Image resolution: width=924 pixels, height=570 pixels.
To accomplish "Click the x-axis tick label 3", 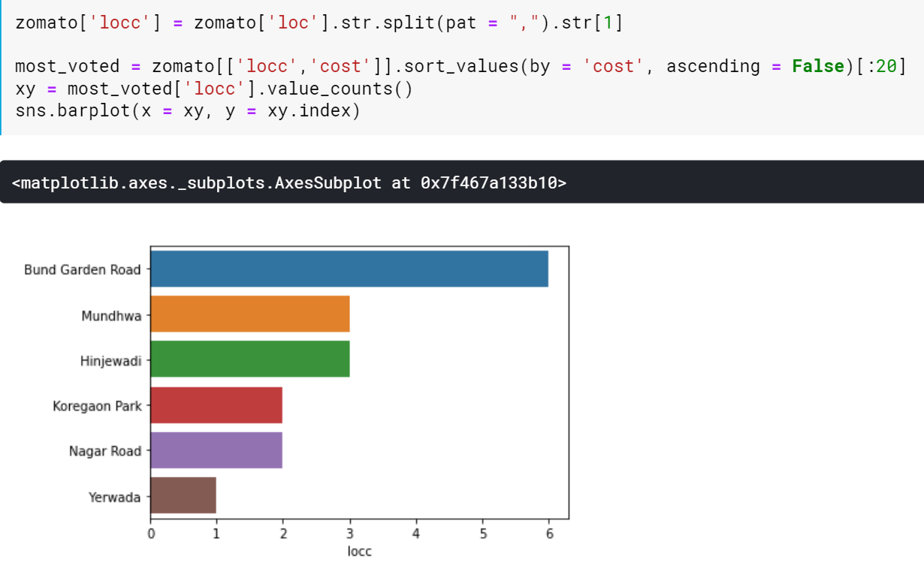I will pyautogui.click(x=349, y=534).
